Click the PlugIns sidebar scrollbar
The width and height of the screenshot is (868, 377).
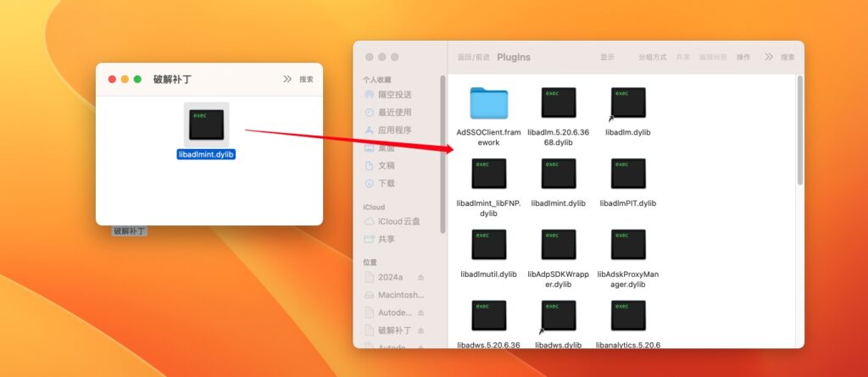coord(442,154)
